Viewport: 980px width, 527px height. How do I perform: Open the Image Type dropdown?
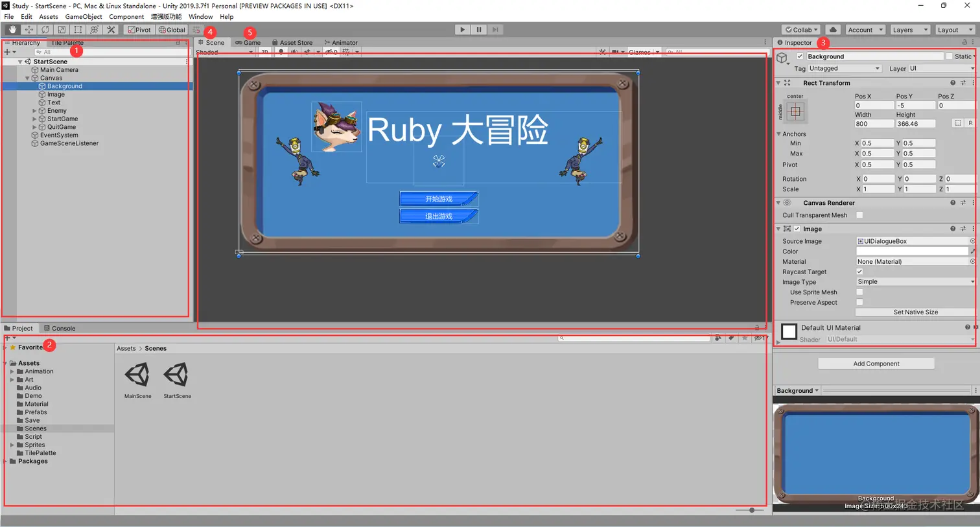915,282
